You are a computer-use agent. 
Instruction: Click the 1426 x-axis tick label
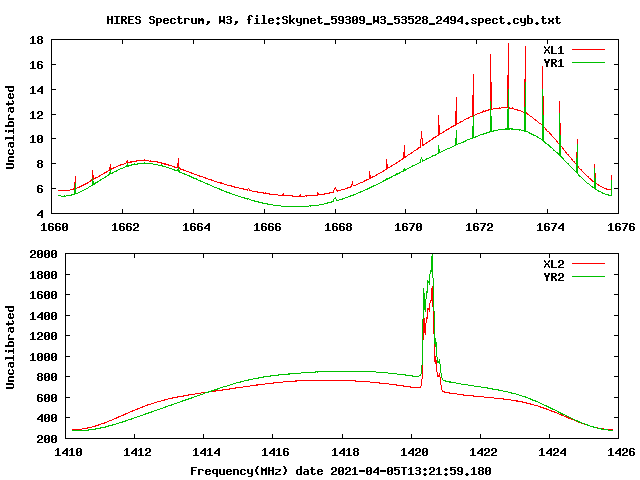tap(622, 452)
